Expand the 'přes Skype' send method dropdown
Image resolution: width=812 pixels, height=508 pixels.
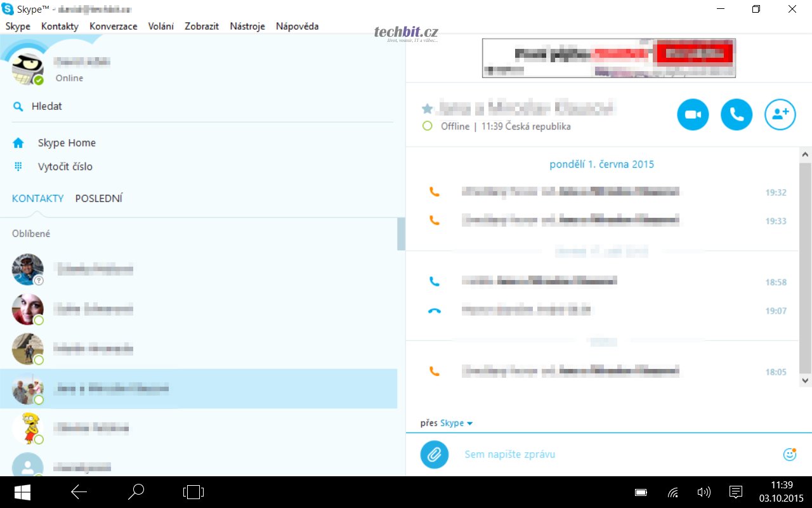pos(469,424)
